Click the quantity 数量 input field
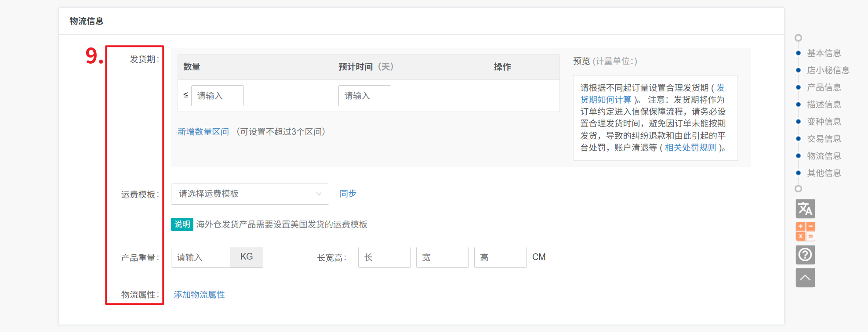This screenshot has height=332, width=868. click(217, 96)
